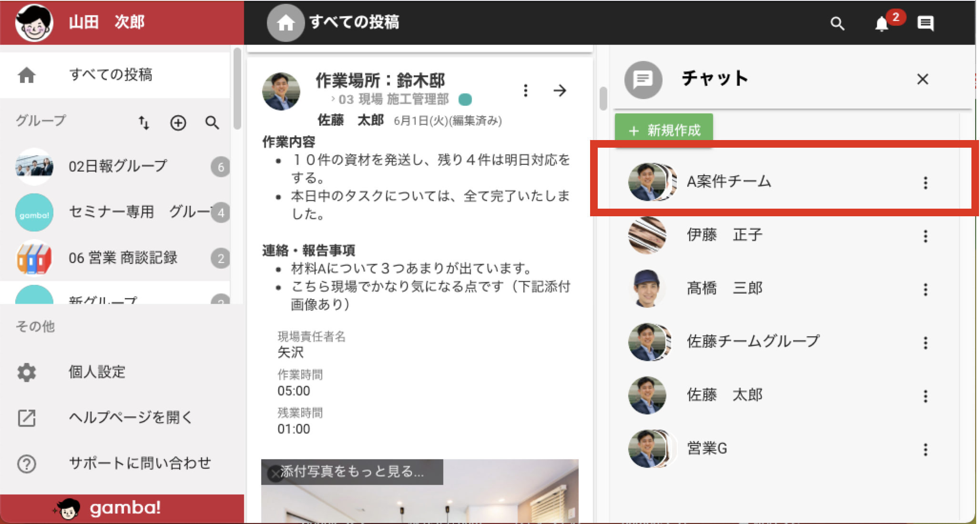The width and height of the screenshot is (980, 524).
Task: Click the unread badge 6 on 02日報グループ
Action: (x=220, y=167)
